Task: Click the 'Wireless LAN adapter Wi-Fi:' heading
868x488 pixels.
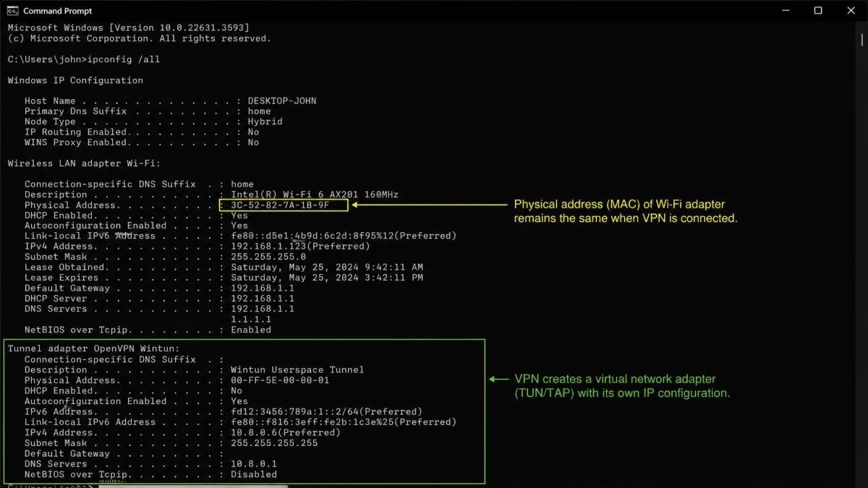Action: 84,163
